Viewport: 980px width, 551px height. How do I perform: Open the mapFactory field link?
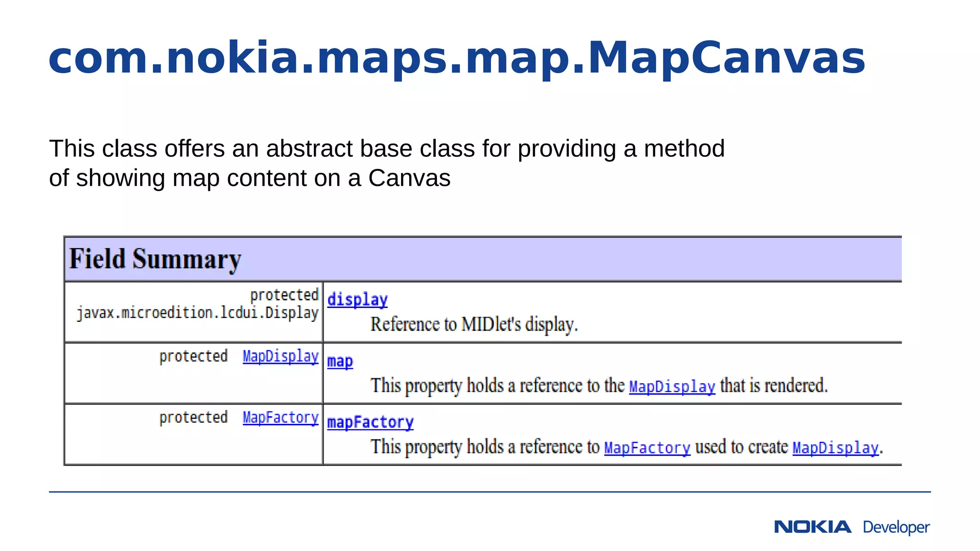pyautogui.click(x=370, y=422)
